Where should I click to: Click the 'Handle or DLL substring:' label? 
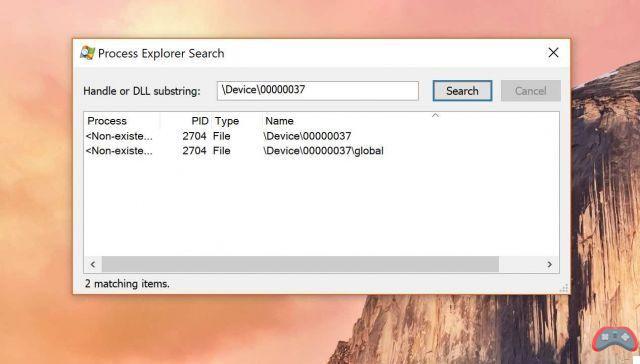[142, 91]
